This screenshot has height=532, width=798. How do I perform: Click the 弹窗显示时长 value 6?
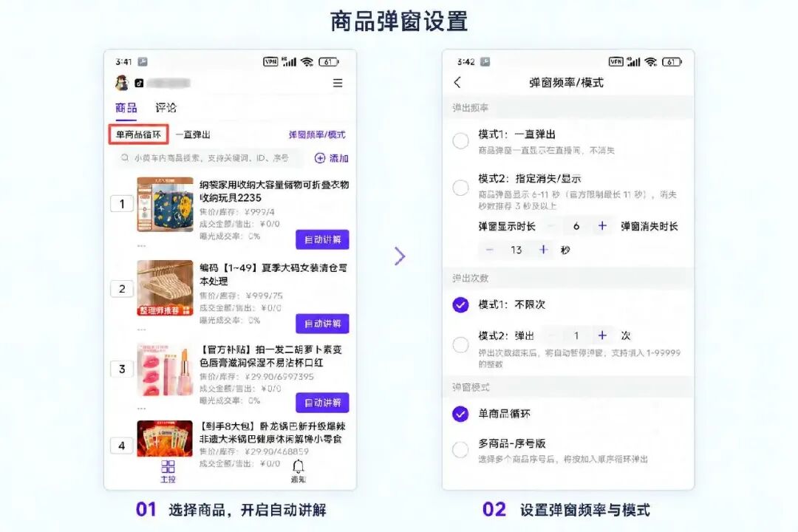click(576, 226)
